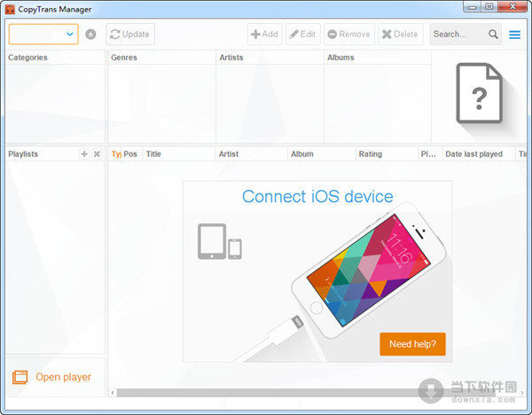Click the Add button
The image size is (532, 415).
pos(264,35)
